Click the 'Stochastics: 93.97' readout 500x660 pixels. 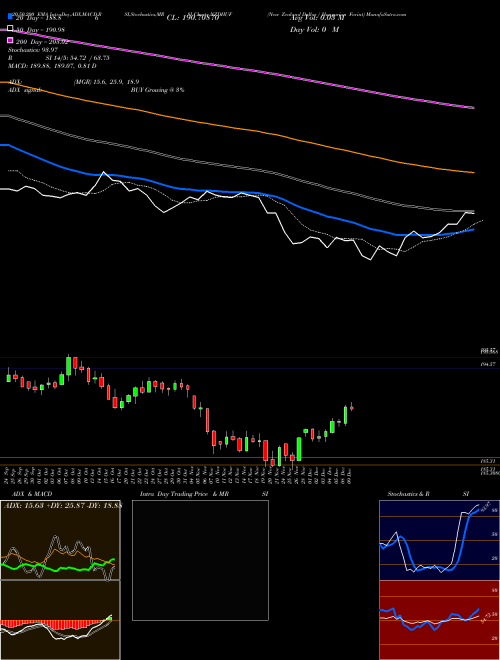(33, 50)
